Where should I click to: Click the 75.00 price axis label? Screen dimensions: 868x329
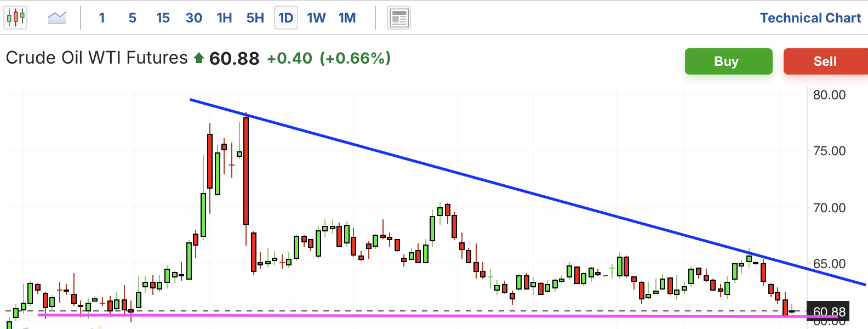[829, 151]
